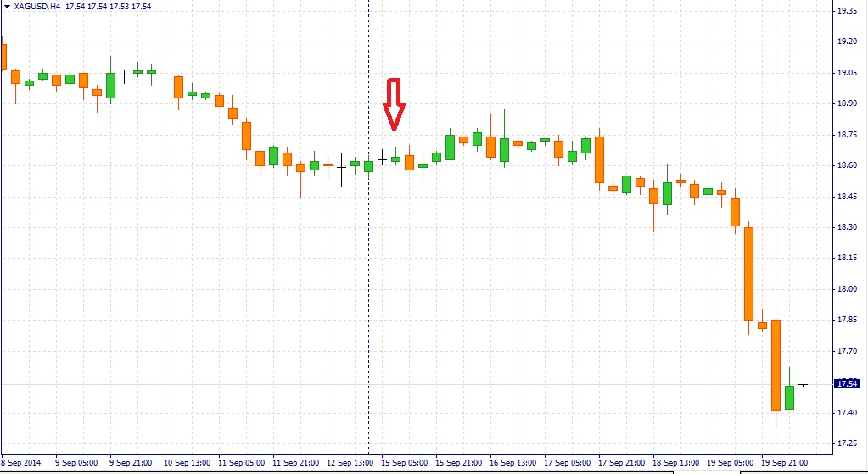This screenshot has width=868, height=474.
Task: Click the 17 Sep 21:00 time label
Action: point(622,463)
